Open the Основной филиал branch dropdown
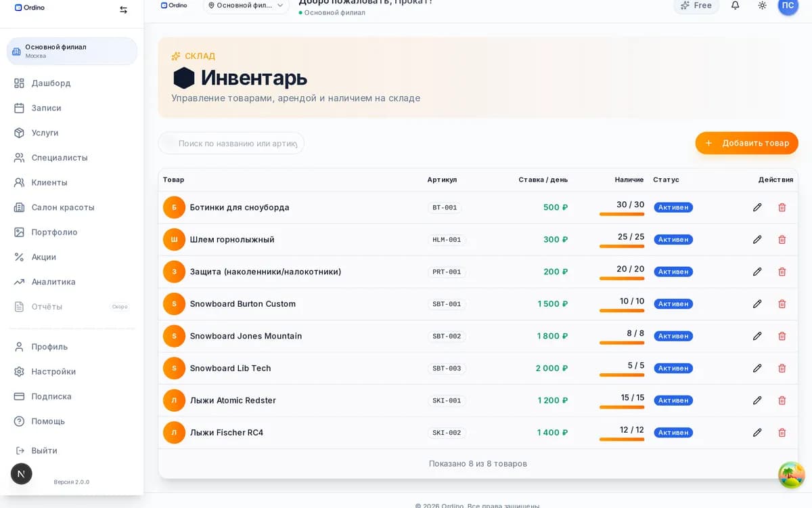The width and height of the screenshot is (812, 508). [246, 5]
